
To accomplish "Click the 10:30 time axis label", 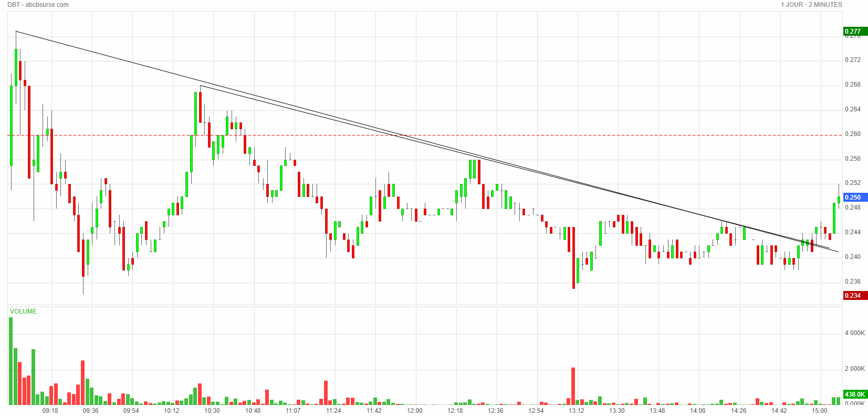I will point(212,411).
